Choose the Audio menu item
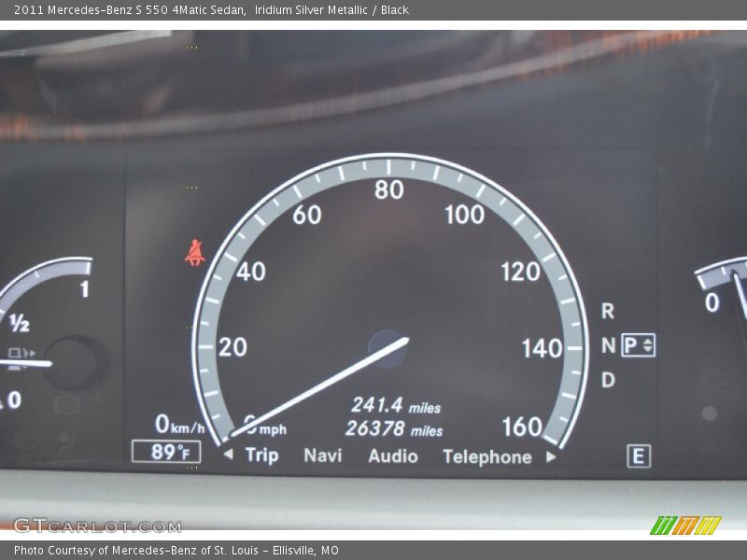The height and width of the screenshot is (560, 747). pos(393,456)
